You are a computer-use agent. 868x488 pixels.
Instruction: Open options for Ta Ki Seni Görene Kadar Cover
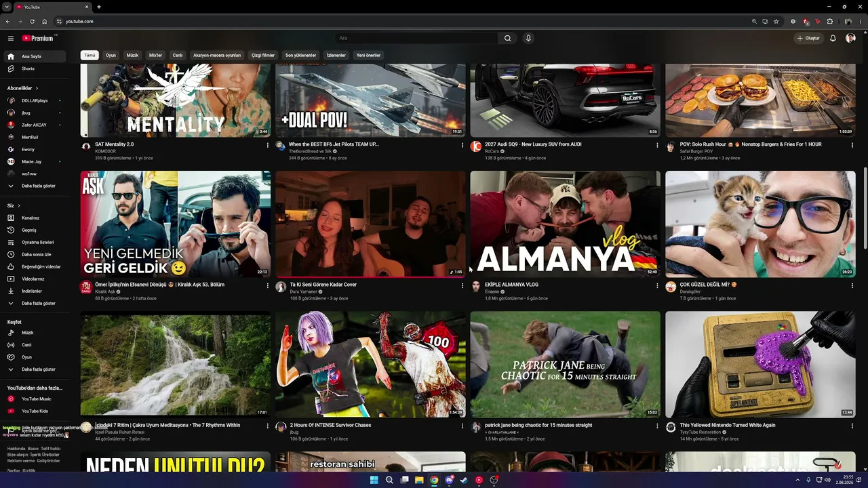462,285
